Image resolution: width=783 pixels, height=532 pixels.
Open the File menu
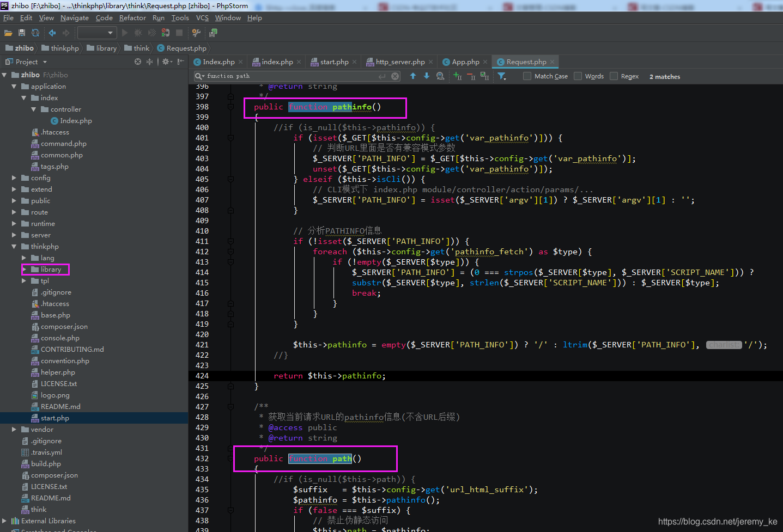[8, 18]
